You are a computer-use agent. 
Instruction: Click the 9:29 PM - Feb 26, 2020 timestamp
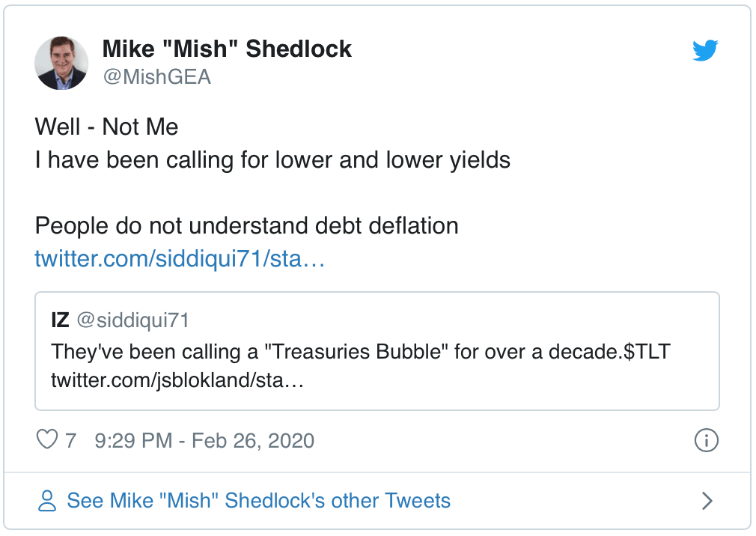coord(204,440)
